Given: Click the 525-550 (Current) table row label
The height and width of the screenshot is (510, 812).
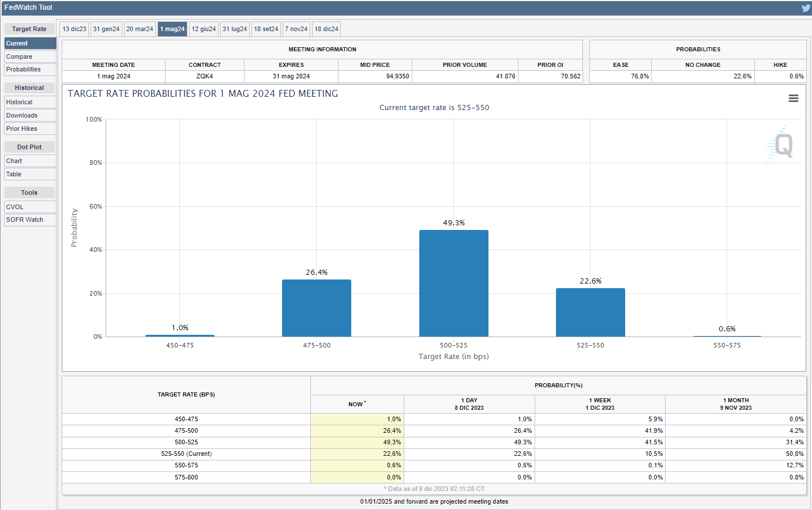Looking at the screenshot, I should coord(186,454).
